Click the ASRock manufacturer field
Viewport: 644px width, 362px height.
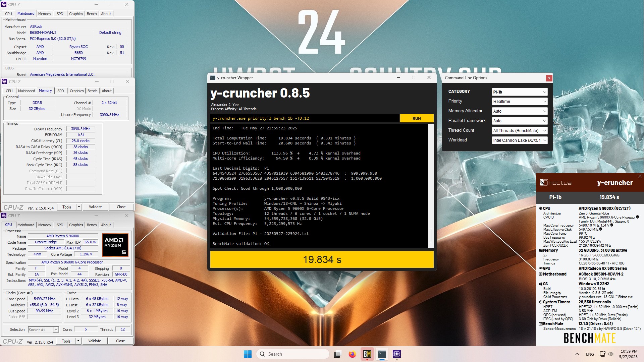point(78,26)
